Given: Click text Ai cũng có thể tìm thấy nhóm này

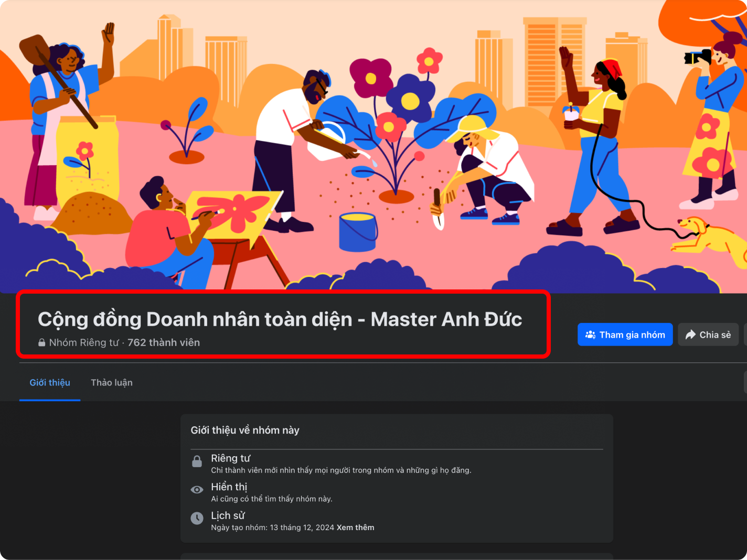Looking at the screenshot, I should click(x=272, y=499).
